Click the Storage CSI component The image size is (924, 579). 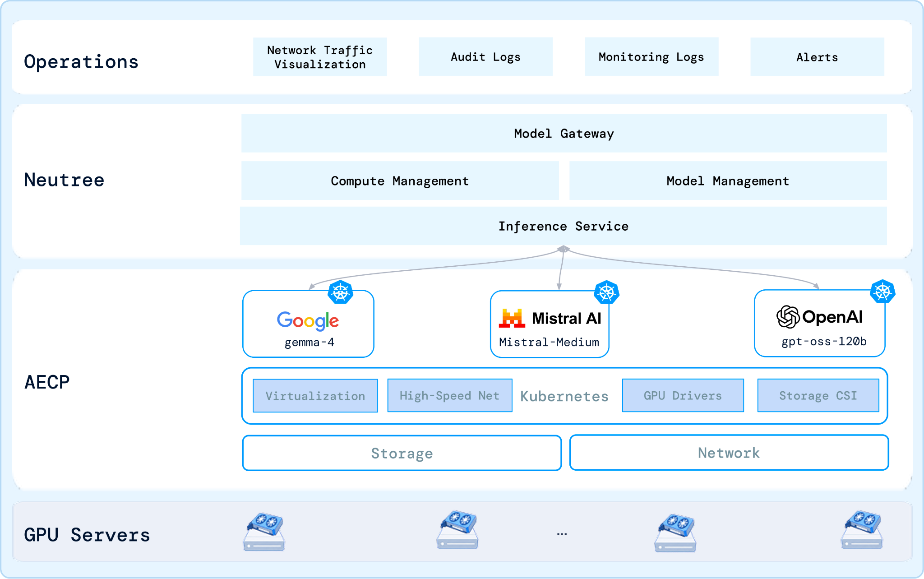tap(818, 395)
